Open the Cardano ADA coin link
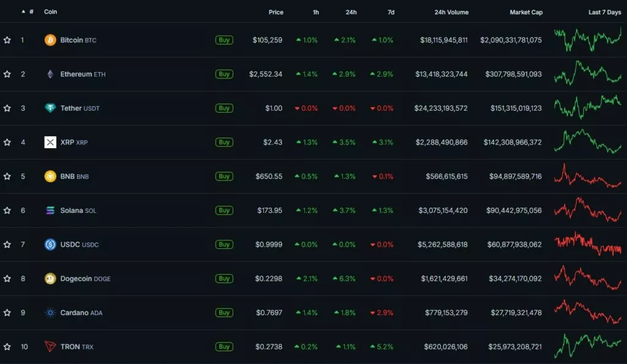 (81, 313)
